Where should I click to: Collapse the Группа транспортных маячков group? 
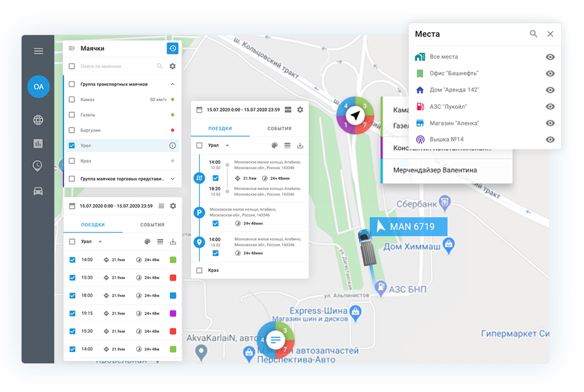click(172, 84)
